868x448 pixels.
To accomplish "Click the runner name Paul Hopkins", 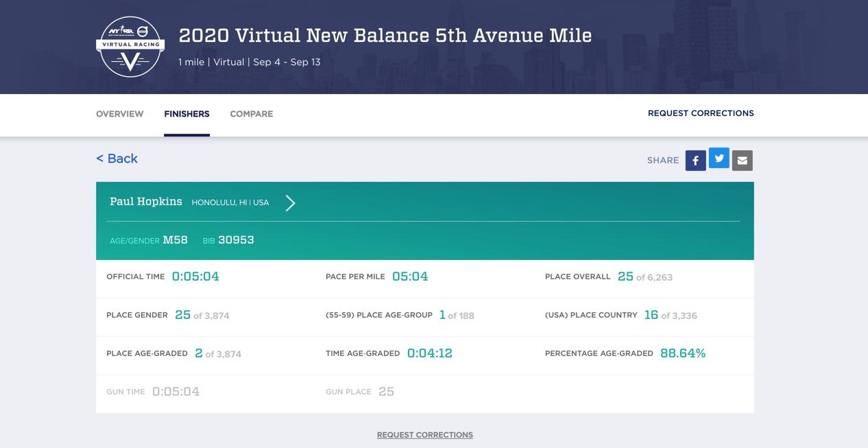I will click(146, 202).
